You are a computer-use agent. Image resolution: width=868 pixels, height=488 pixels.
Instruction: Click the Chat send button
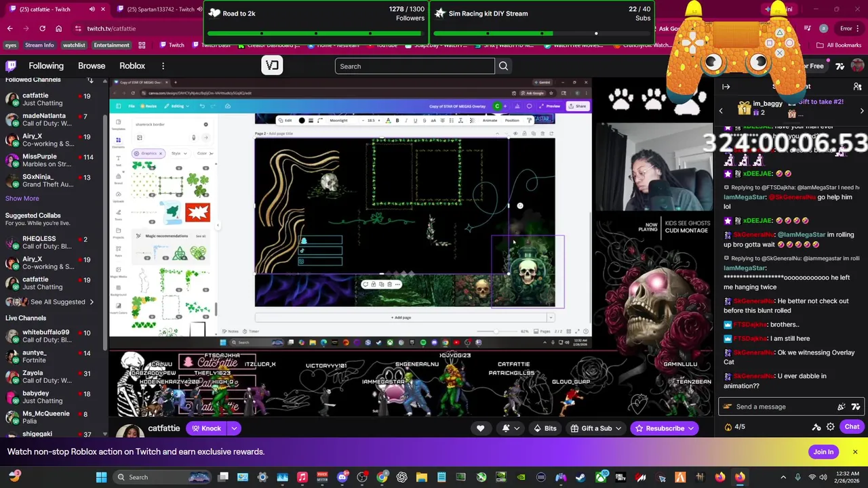(852, 427)
